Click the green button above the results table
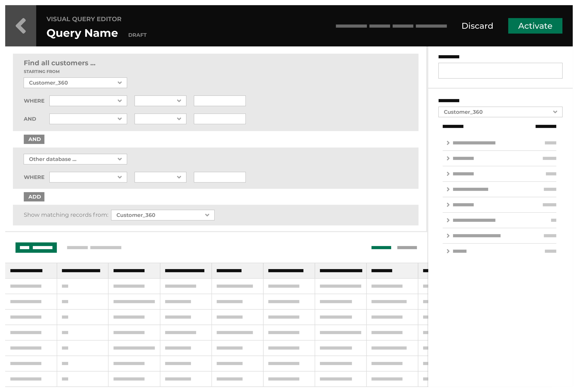The image size is (578, 392). [x=36, y=247]
